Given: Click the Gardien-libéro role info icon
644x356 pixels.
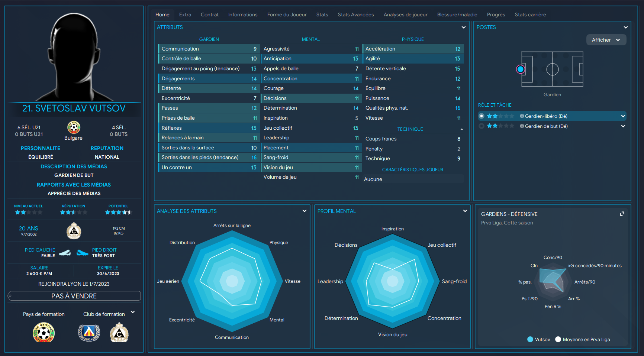Looking at the screenshot, I should point(522,116).
